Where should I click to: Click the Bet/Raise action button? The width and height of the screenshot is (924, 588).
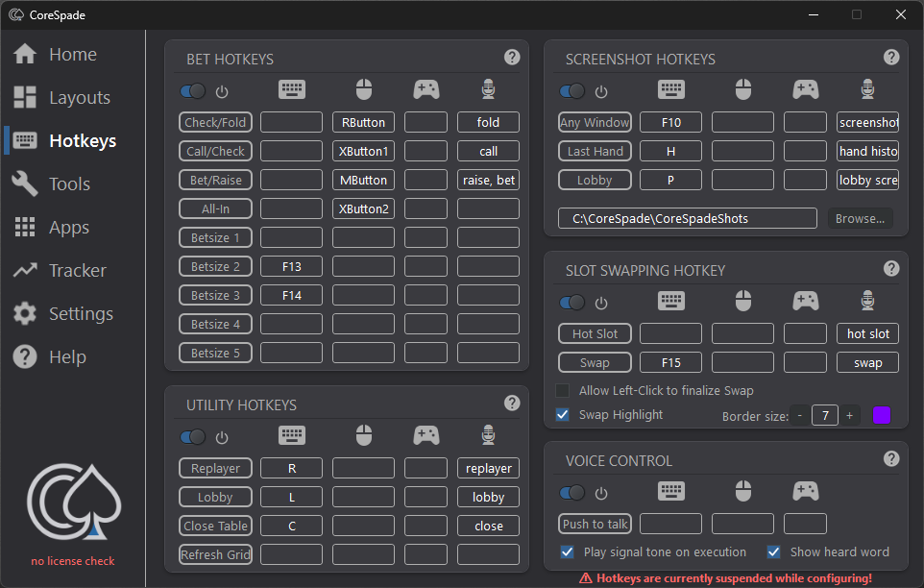[215, 180]
